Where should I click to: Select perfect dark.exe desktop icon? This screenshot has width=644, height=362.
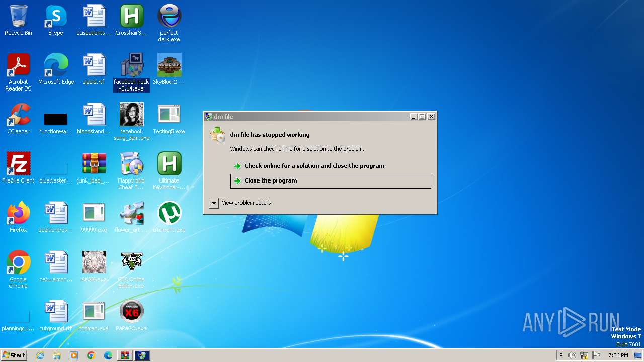169,24
